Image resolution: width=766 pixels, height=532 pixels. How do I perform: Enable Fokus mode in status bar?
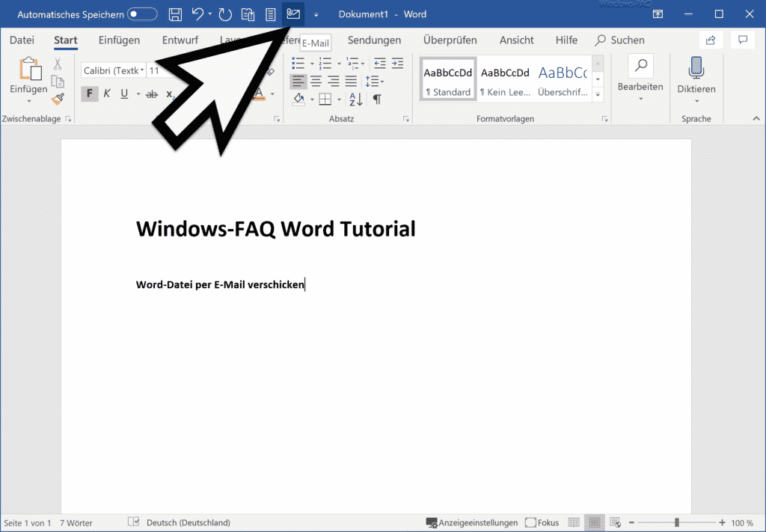pyautogui.click(x=542, y=523)
